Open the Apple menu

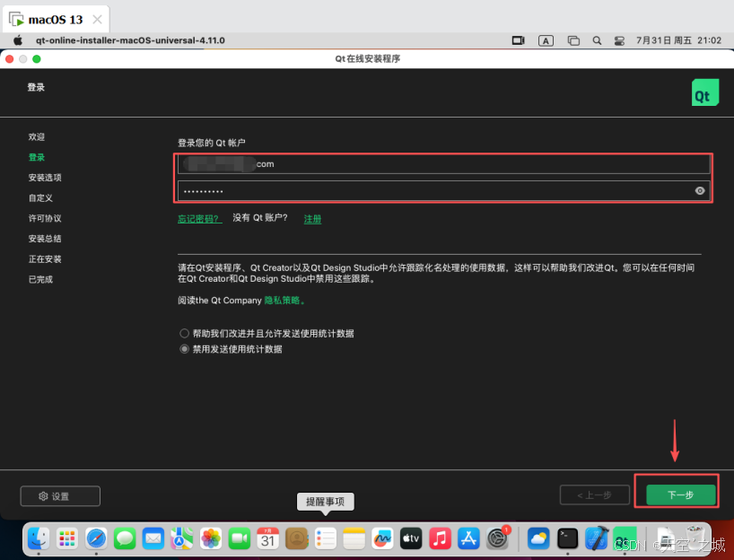tap(18, 40)
